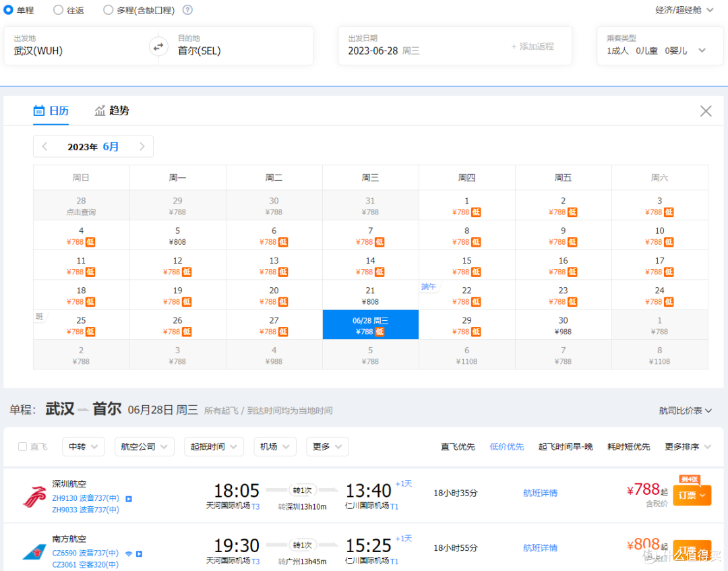Select June 25 marked 班

coord(82,325)
